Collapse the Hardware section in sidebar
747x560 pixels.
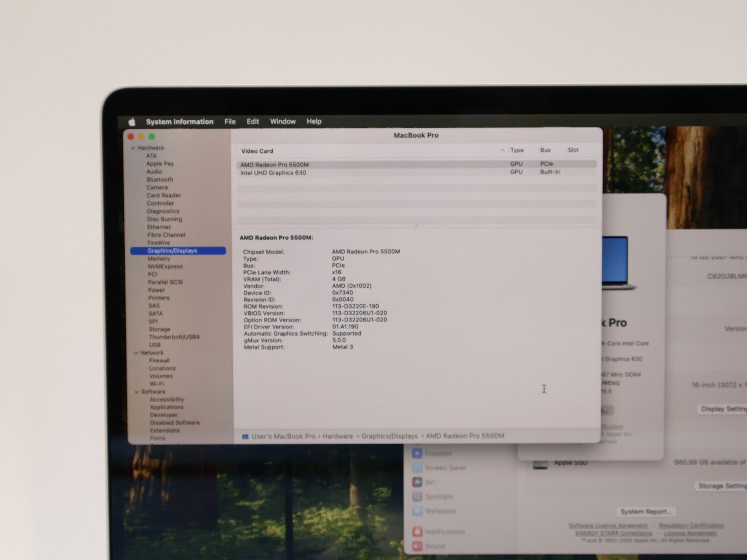pos(133,148)
